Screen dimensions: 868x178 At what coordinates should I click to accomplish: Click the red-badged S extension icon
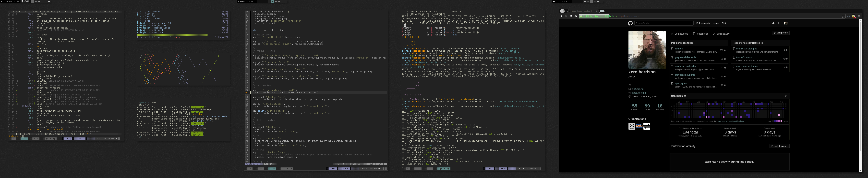854,16
